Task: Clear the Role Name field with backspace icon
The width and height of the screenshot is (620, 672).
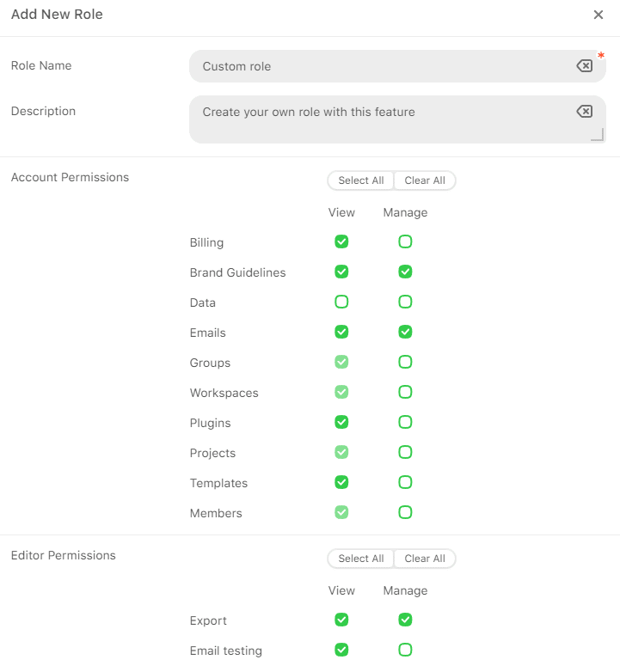Action: click(585, 66)
